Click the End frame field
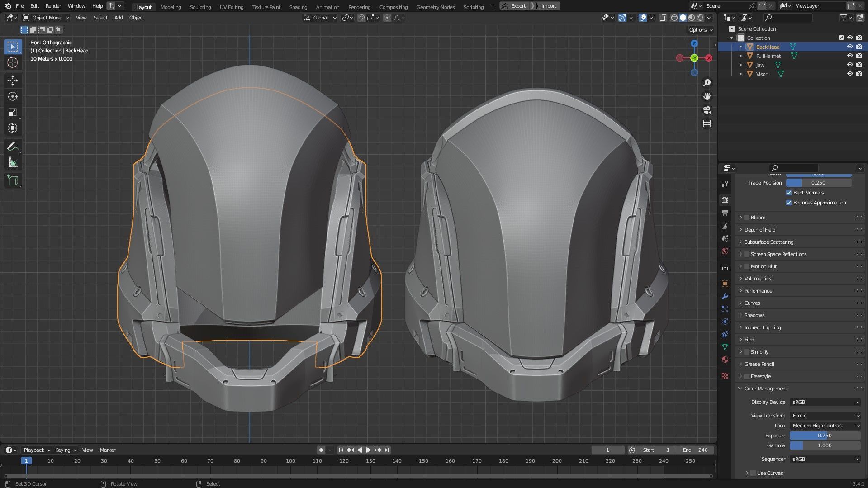Screen dimensions: 868x488 [x=696, y=450]
